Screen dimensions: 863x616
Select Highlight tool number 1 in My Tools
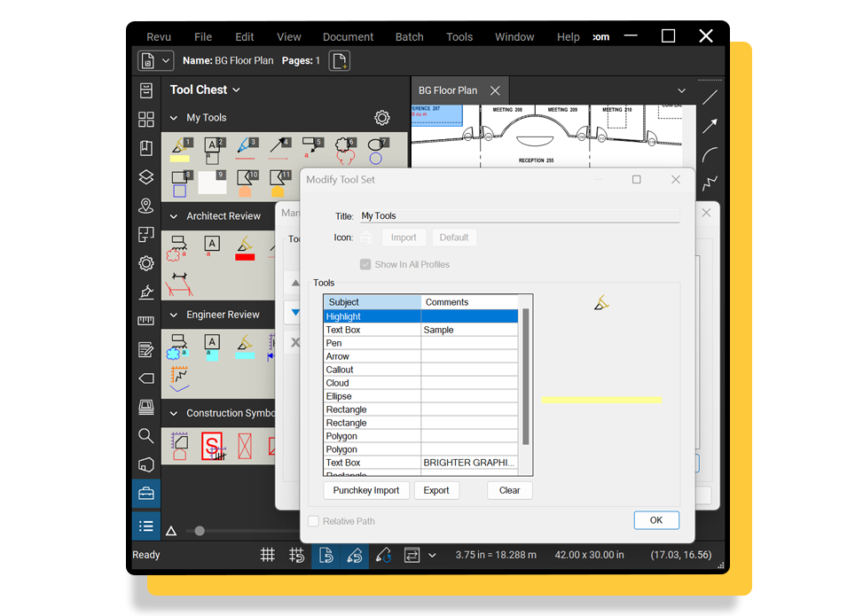tap(181, 150)
